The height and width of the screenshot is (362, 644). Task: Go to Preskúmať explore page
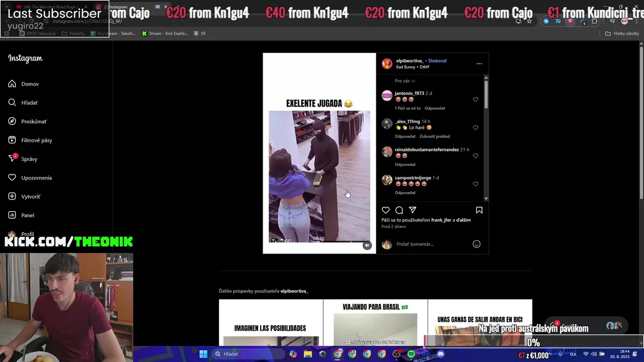pyautogui.click(x=28, y=121)
